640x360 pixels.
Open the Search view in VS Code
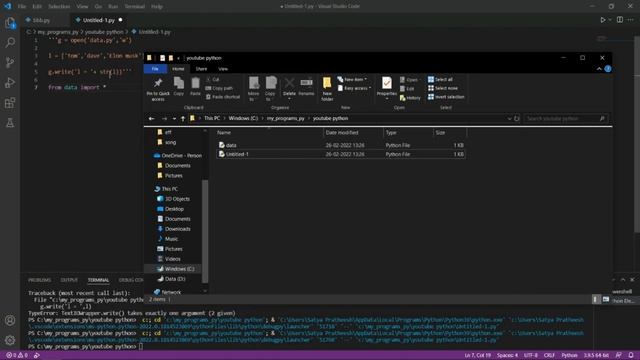10,42
